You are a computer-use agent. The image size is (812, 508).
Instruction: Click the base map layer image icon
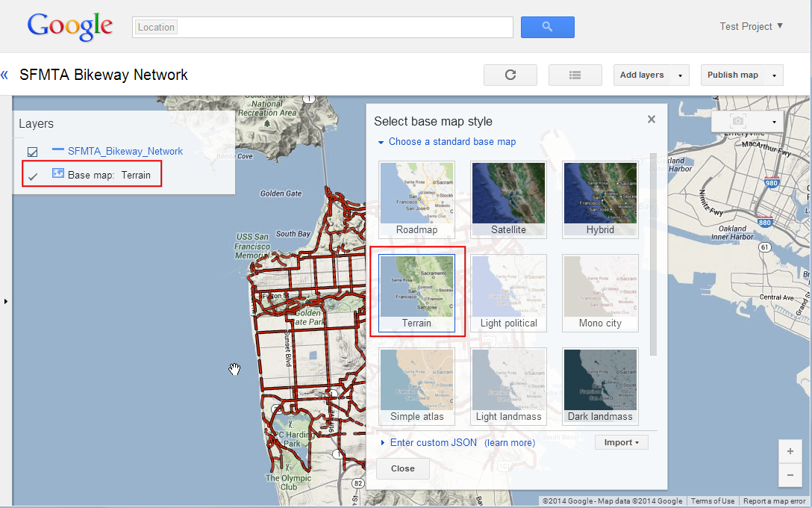58,174
